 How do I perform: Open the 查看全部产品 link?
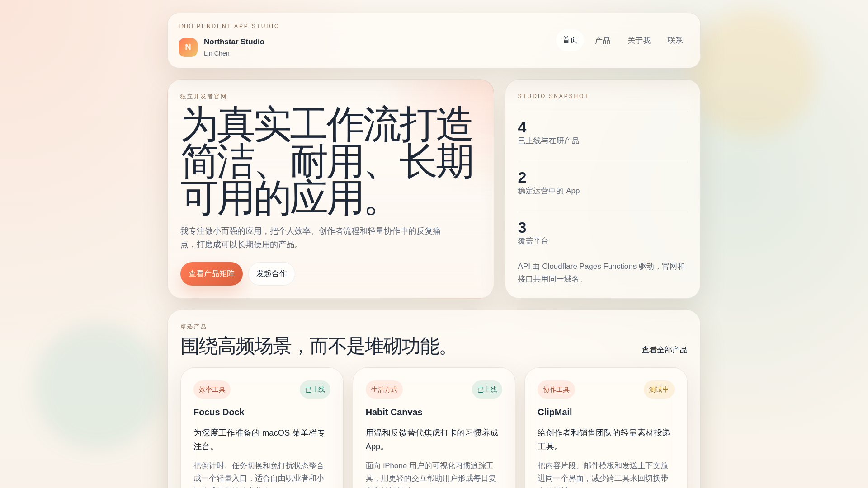tap(664, 350)
